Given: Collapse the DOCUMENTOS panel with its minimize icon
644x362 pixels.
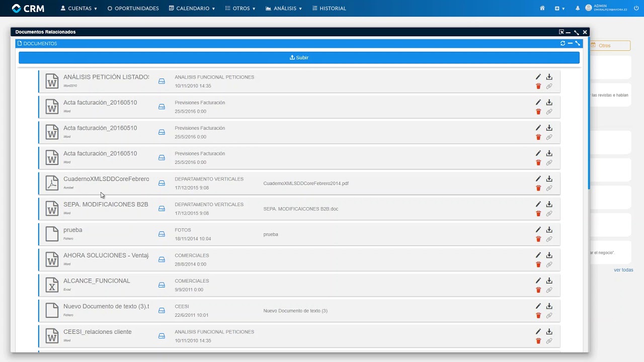Looking at the screenshot, I should (x=570, y=43).
